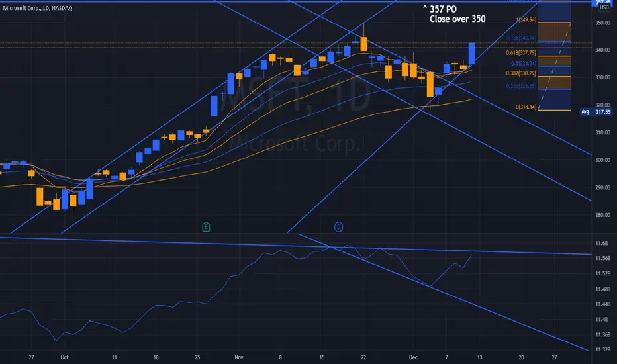Select the latest tall blue candlestick

coord(471,54)
